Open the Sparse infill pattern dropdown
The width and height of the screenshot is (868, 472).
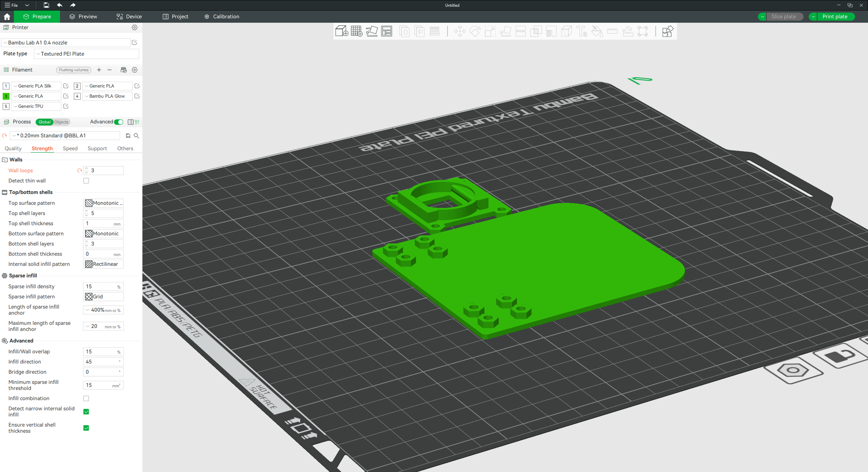(103, 297)
